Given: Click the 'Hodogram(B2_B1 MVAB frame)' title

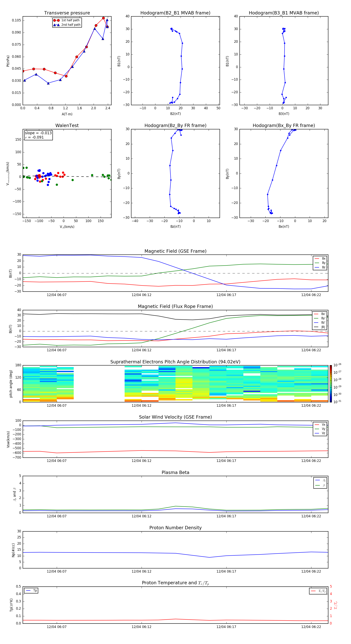Looking at the screenshot, I should [x=175, y=13].
